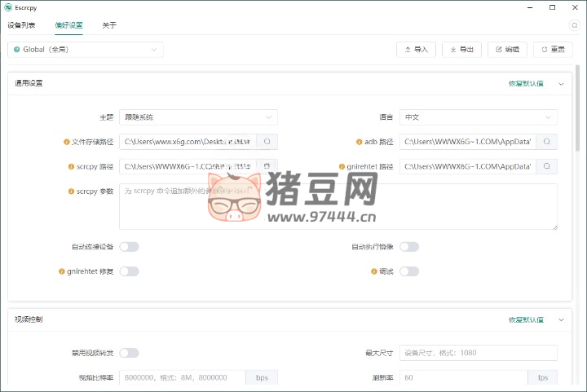Show info tip for adb 路径
The width and height of the screenshot is (587, 392).
[x=359, y=142]
